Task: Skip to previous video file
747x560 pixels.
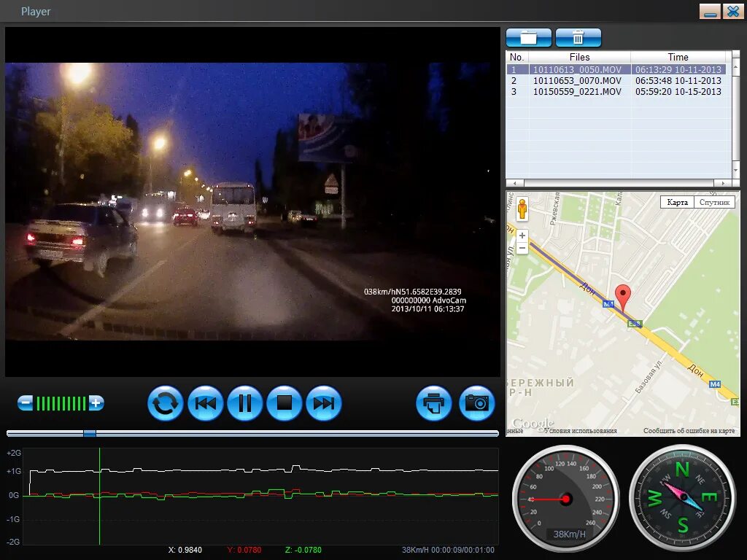Action: tap(205, 402)
